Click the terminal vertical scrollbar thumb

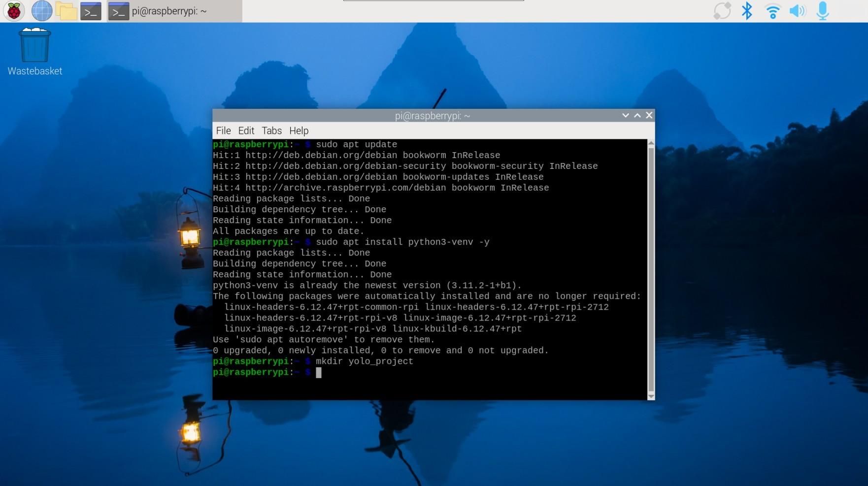(651, 269)
